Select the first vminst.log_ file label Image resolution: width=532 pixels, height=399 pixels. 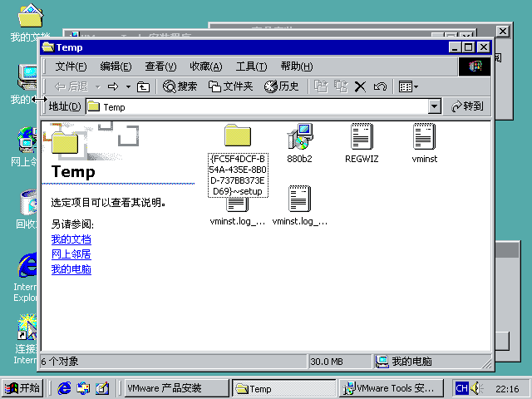238,222
